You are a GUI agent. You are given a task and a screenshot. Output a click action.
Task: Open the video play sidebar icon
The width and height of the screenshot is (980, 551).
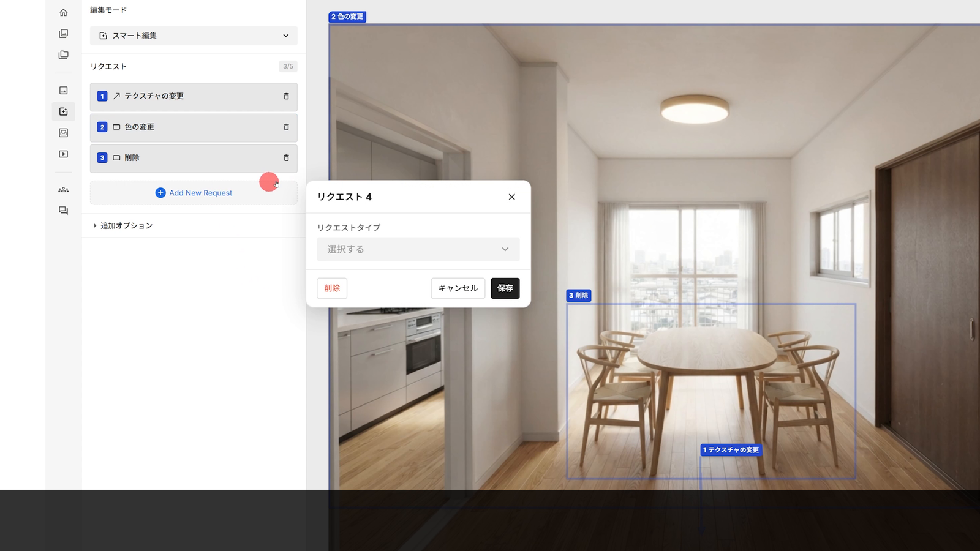(63, 154)
